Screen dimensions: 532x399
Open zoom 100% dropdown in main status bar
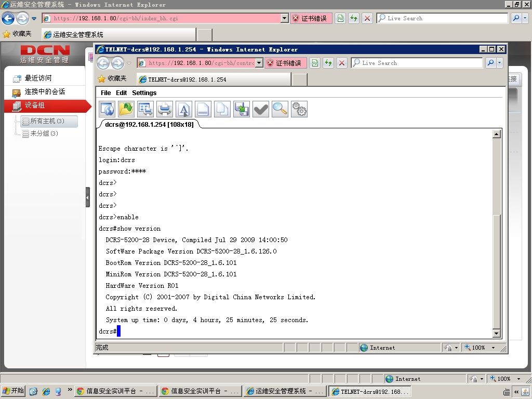pyautogui.click(x=519, y=379)
